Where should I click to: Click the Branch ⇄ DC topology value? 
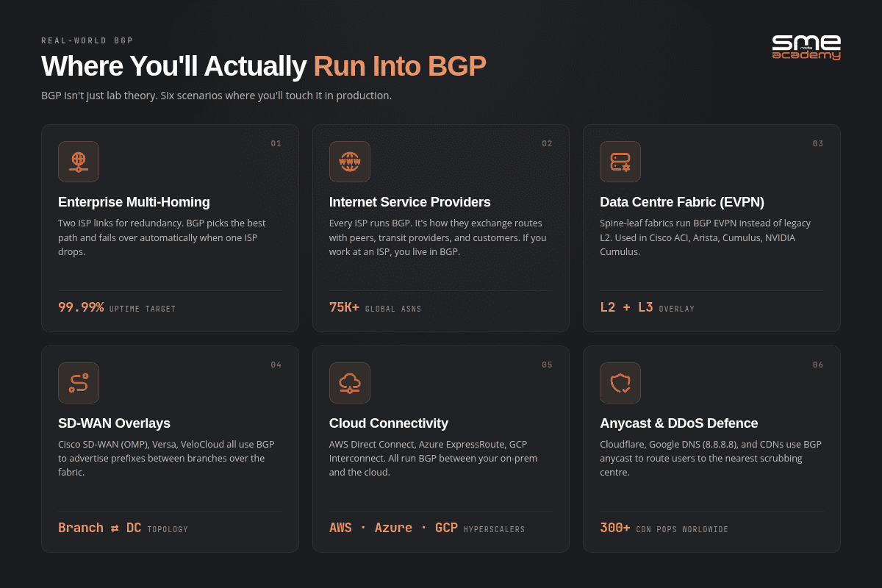tap(99, 528)
